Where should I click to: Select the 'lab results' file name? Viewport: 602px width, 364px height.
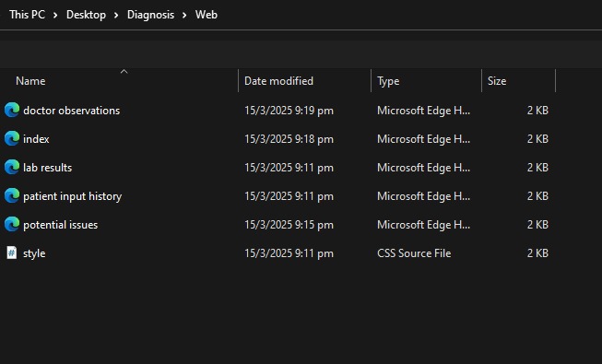point(48,168)
